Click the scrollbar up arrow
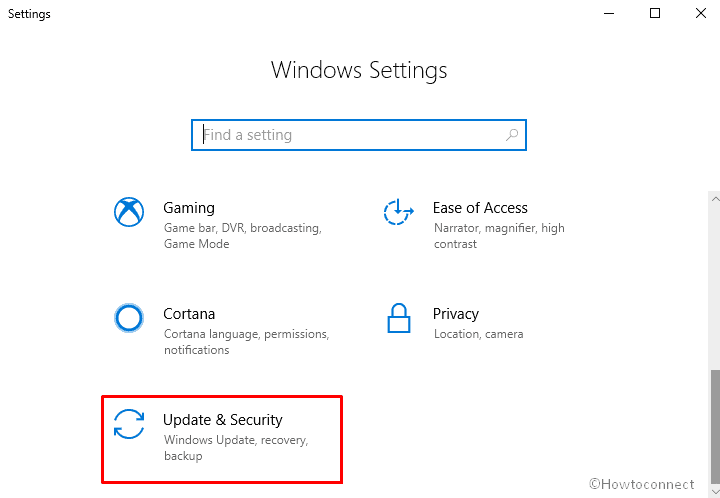 point(714,199)
